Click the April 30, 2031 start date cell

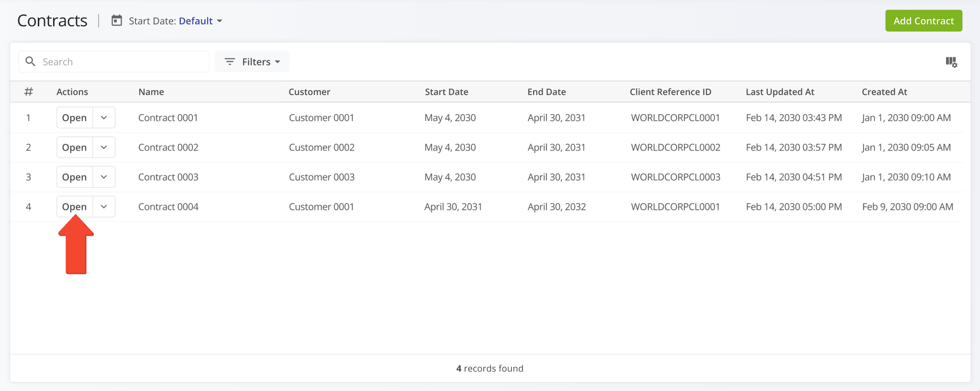tap(453, 206)
